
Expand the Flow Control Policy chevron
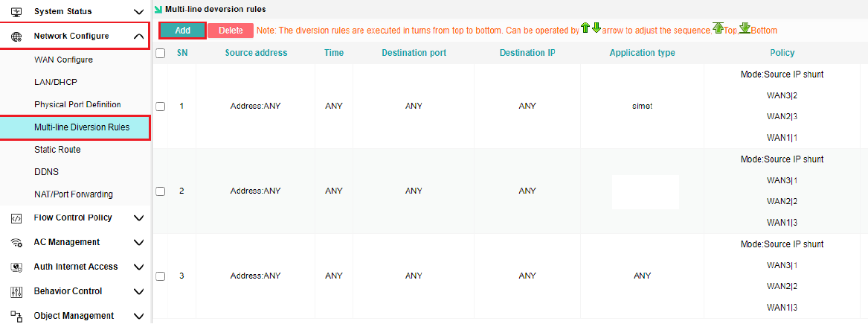[x=138, y=218]
